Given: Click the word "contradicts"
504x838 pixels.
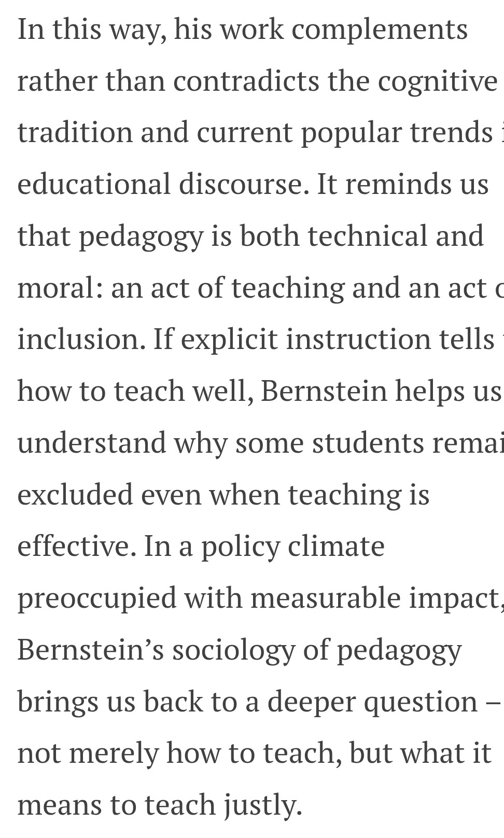Looking at the screenshot, I should coord(246,81).
